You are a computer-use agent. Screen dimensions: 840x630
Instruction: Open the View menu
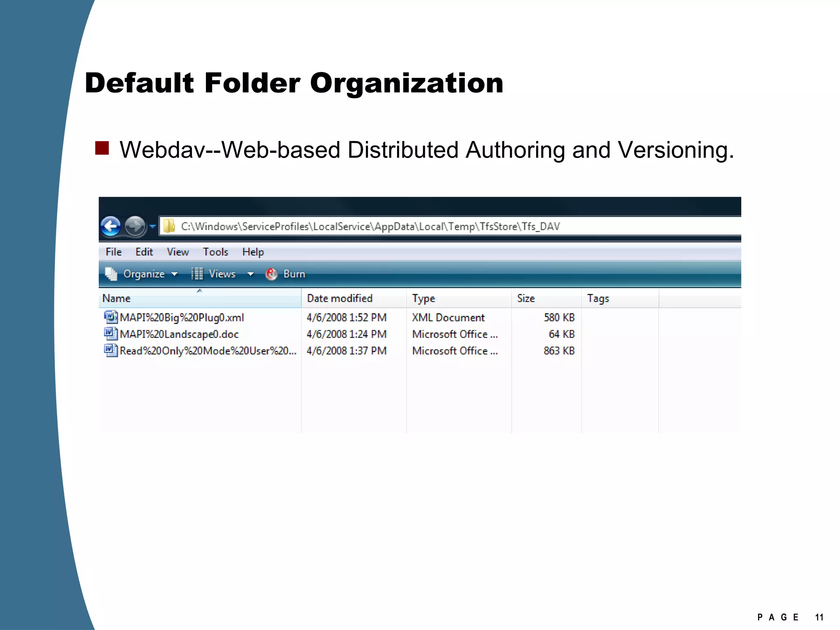coord(178,252)
